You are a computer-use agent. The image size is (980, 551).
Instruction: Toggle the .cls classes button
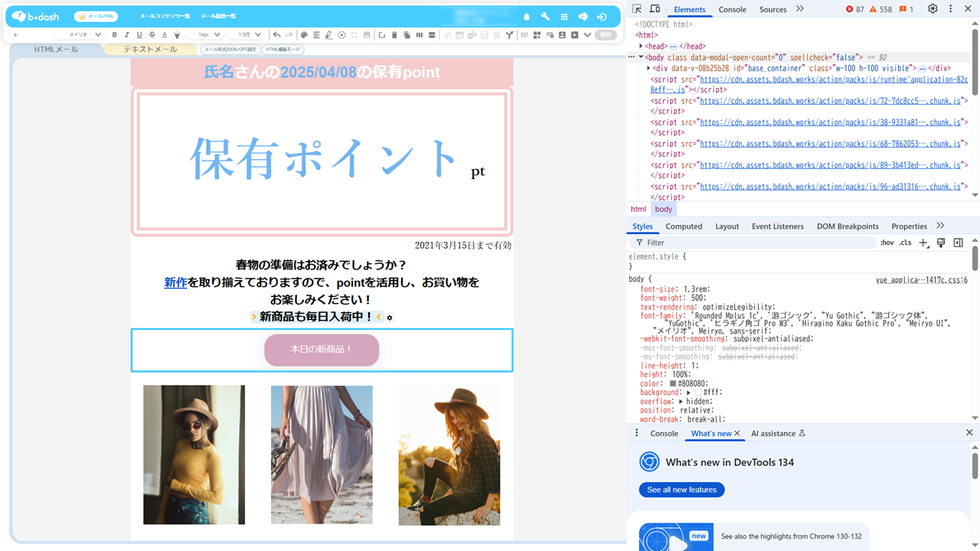click(x=905, y=243)
